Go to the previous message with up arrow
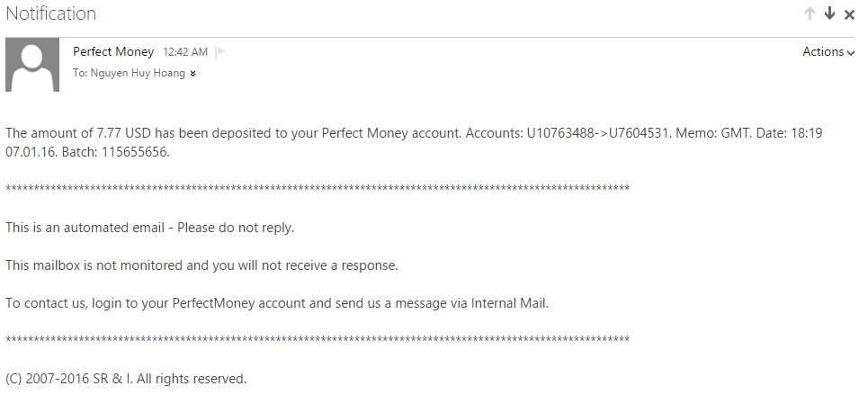Viewport: 868px width, 395px height. pos(810,13)
